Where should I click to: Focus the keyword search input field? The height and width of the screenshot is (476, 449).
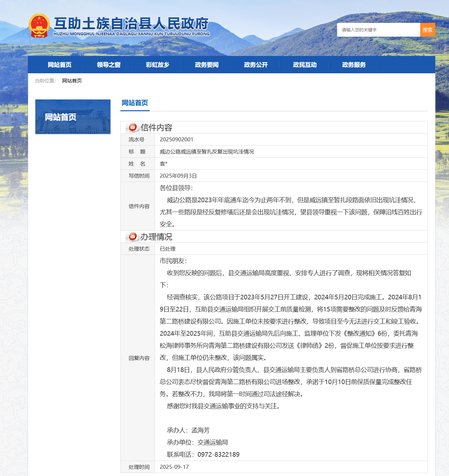[378, 30]
